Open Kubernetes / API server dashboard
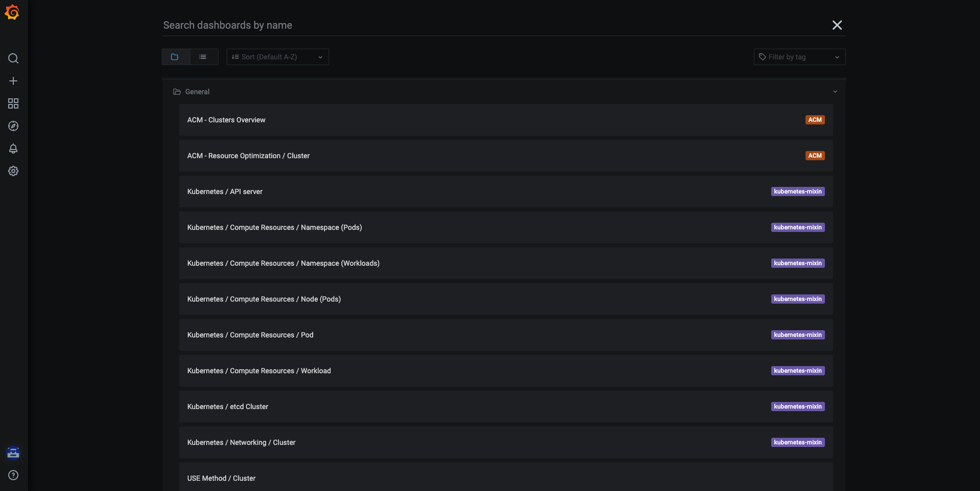 coord(225,191)
